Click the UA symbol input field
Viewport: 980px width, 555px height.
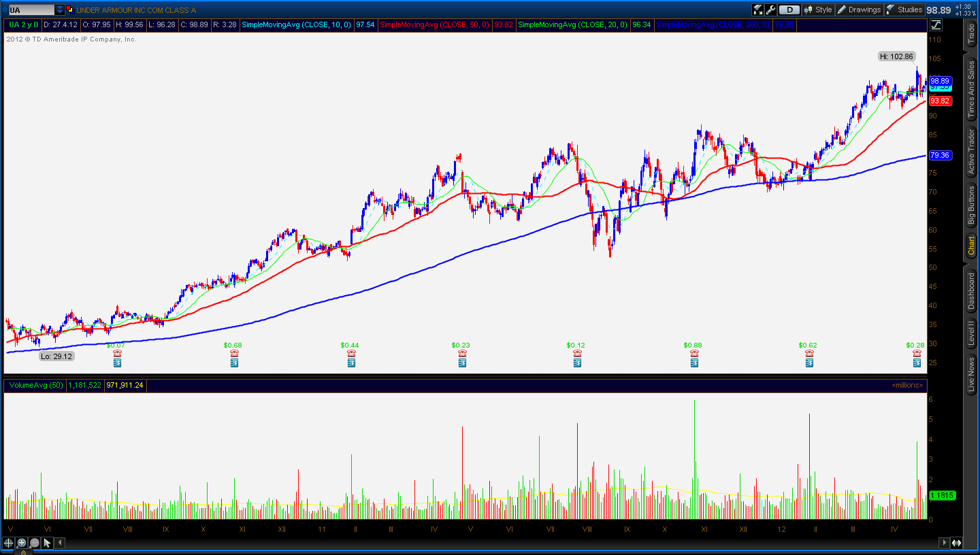click(31, 10)
